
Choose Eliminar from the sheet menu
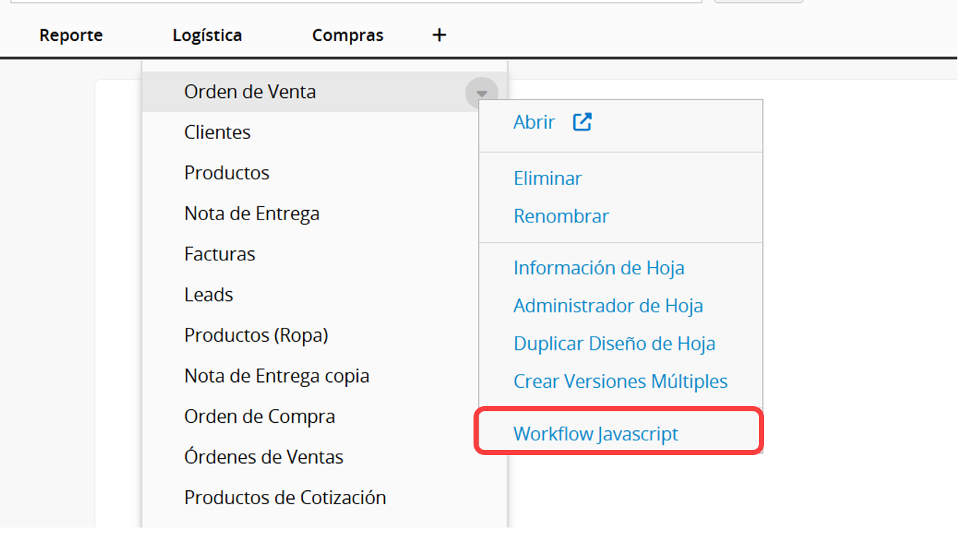pyautogui.click(x=547, y=179)
